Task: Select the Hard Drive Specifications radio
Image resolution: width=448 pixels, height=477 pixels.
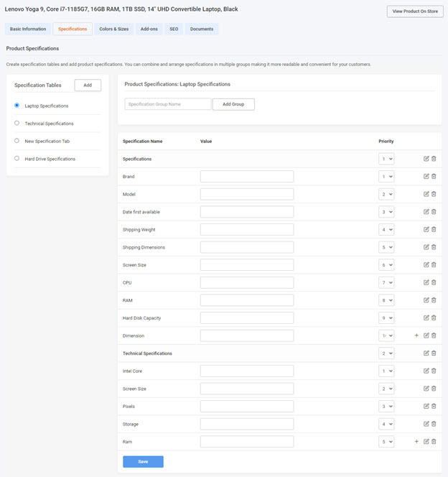Action: tap(17, 158)
